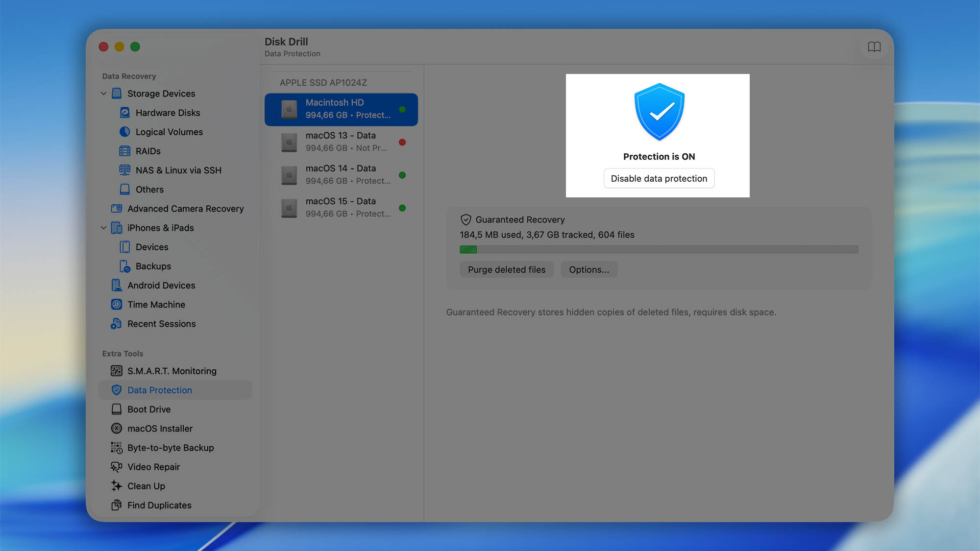Select macOS Installer in the sidebar
This screenshot has width=980, height=551.
175,429
